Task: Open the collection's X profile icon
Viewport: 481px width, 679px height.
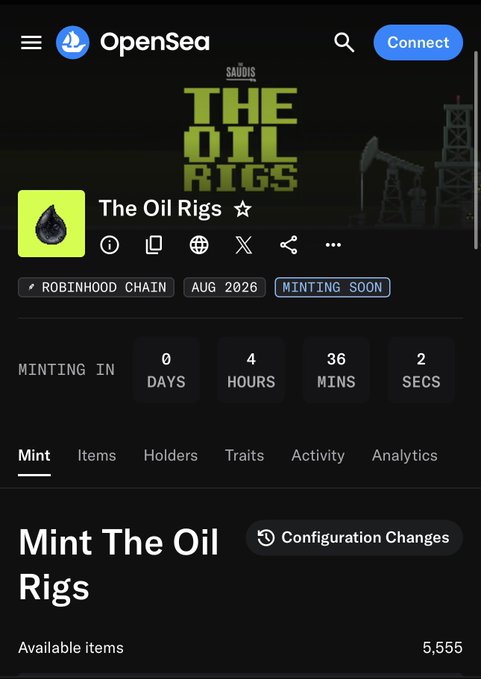Action: pos(244,245)
